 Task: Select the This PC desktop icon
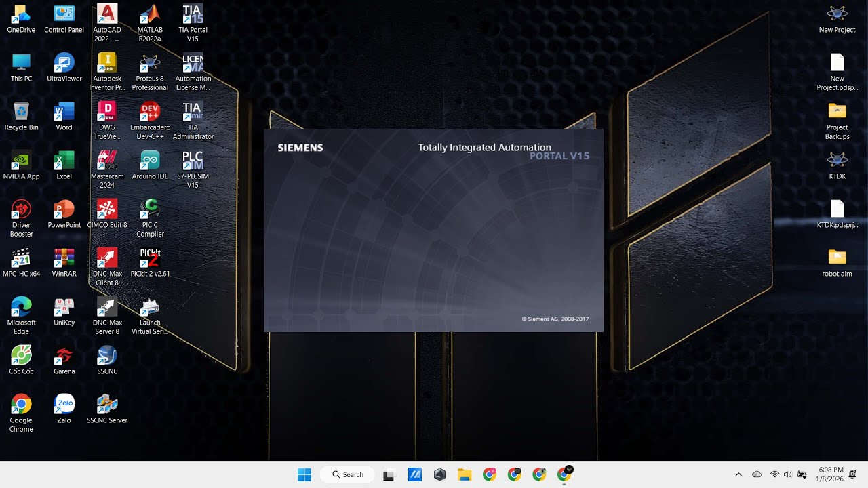point(21,68)
